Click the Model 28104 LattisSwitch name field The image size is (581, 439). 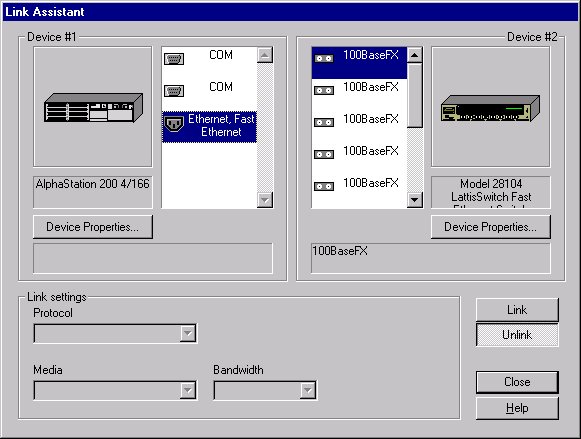tap(491, 192)
